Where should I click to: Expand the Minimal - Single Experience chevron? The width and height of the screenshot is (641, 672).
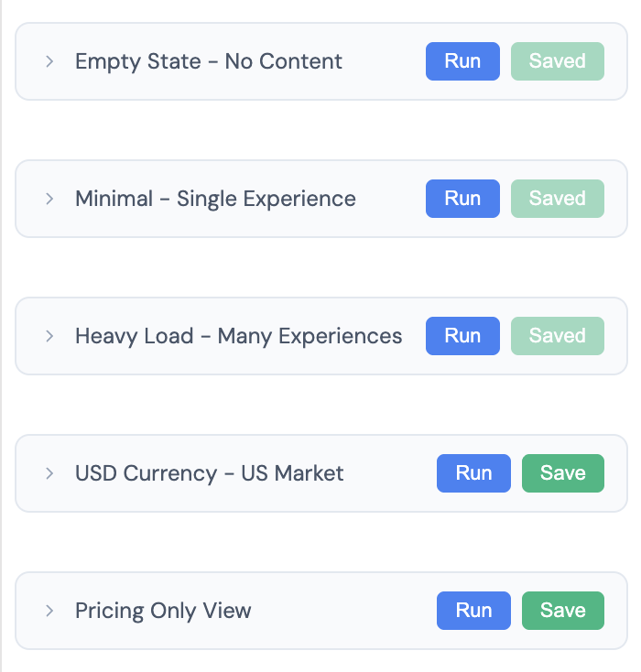point(49,199)
